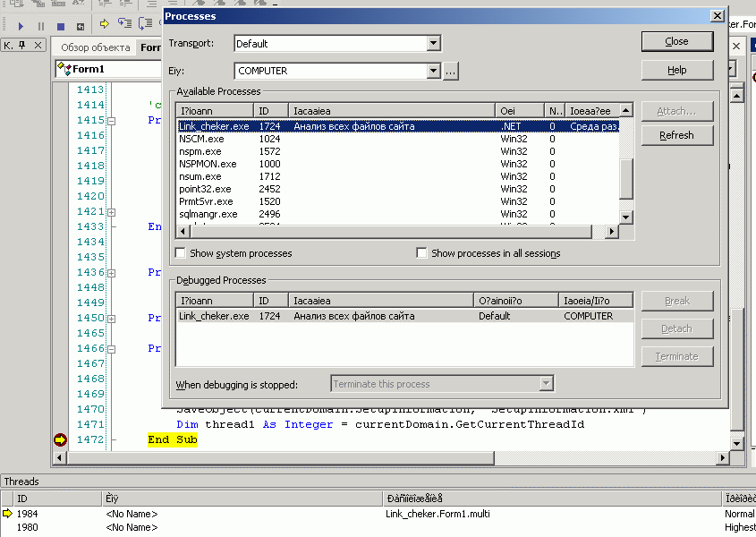This screenshot has width=756, height=537.
Task: Expand the collapsed region at line 1450
Action: click(111, 319)
